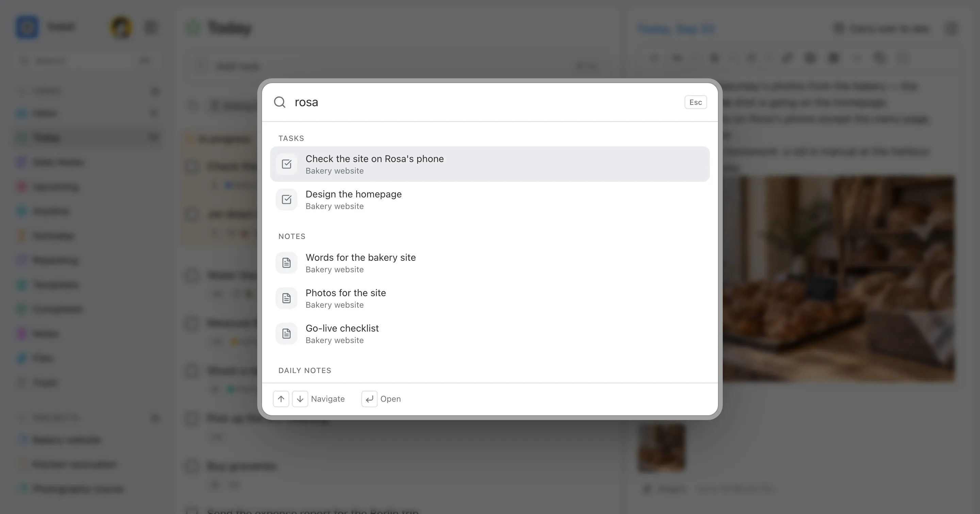Click task icon beside "Design the homepage"
This screenshot has height=514, width=980.
tap(287, 199)
